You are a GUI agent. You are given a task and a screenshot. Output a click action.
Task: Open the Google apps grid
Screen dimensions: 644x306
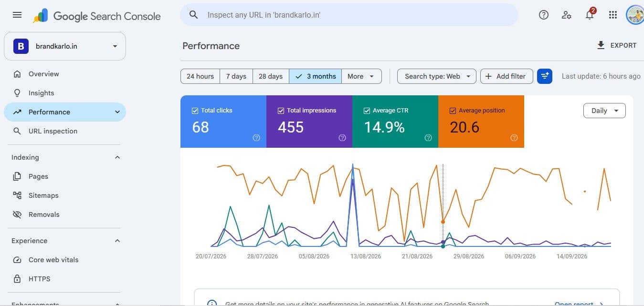[x=613, y=15]
